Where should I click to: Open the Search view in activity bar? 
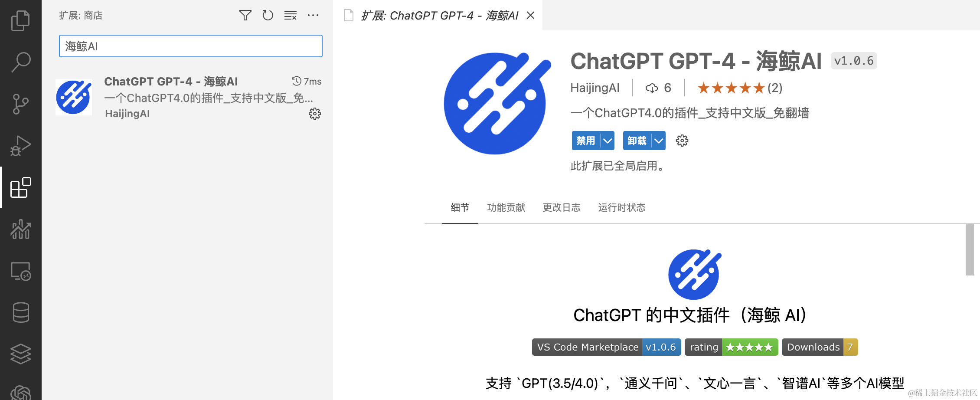[20, 62]
